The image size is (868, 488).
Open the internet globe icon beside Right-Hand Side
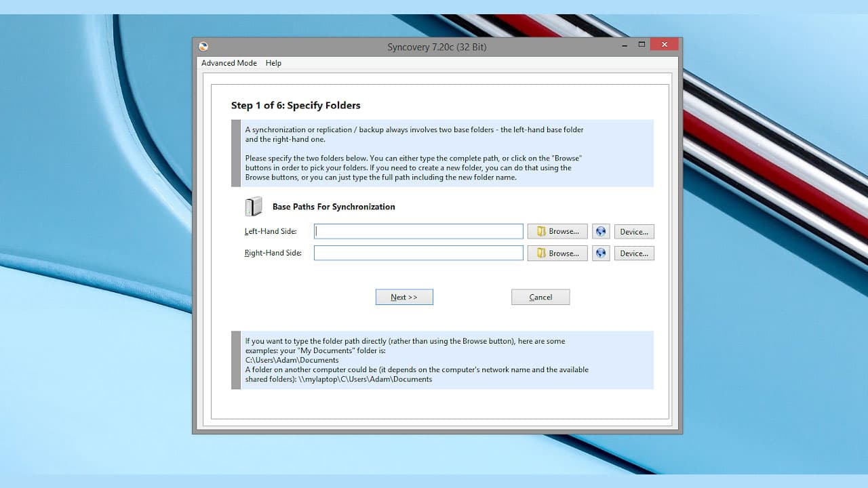pos(600,253)
